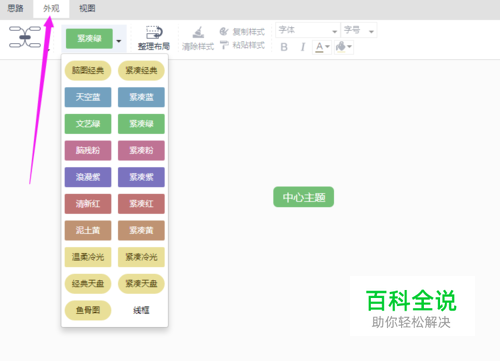Image resolution: width=500 pixels, height=361 pixels.
Task: Apply the 紧凑紫 theme
Action: point(141,177)
